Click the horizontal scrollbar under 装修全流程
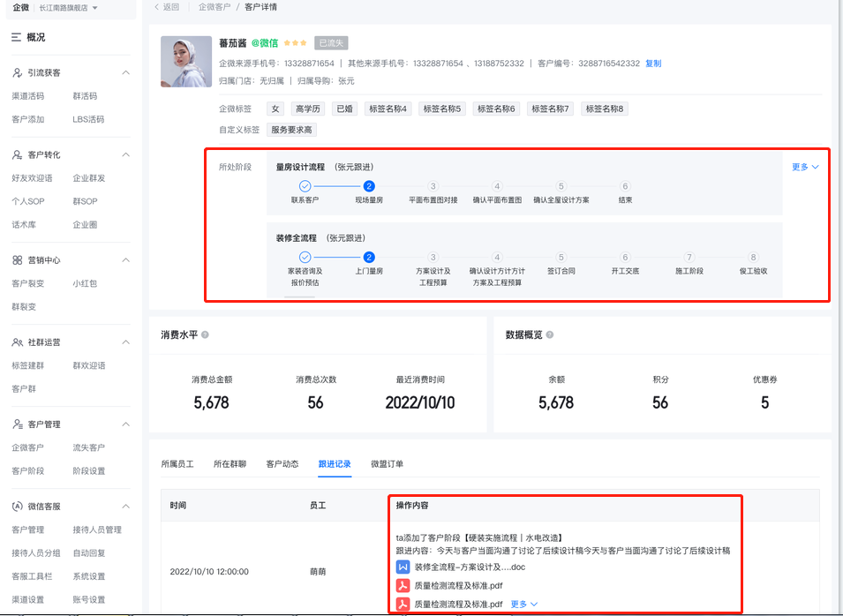843x616 pixels. [x=299, y=297]
